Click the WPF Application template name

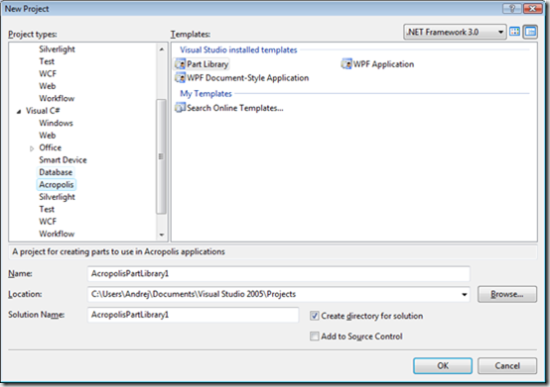(383, 64)
